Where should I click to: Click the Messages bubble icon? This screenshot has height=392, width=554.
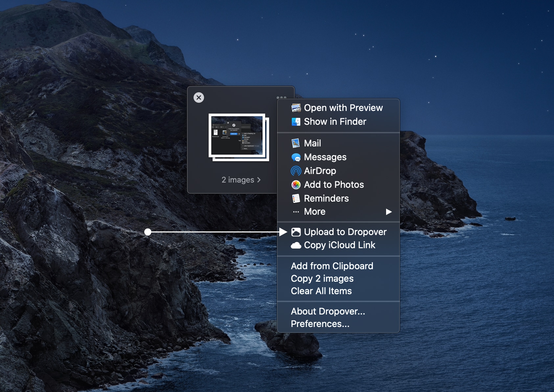pyautogui.click(x=296, y=157)
